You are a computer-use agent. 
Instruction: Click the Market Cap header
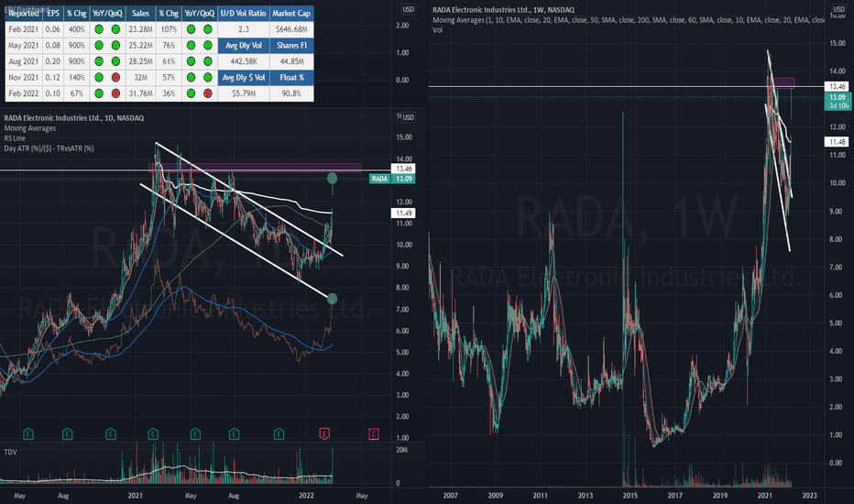[291, 13]
